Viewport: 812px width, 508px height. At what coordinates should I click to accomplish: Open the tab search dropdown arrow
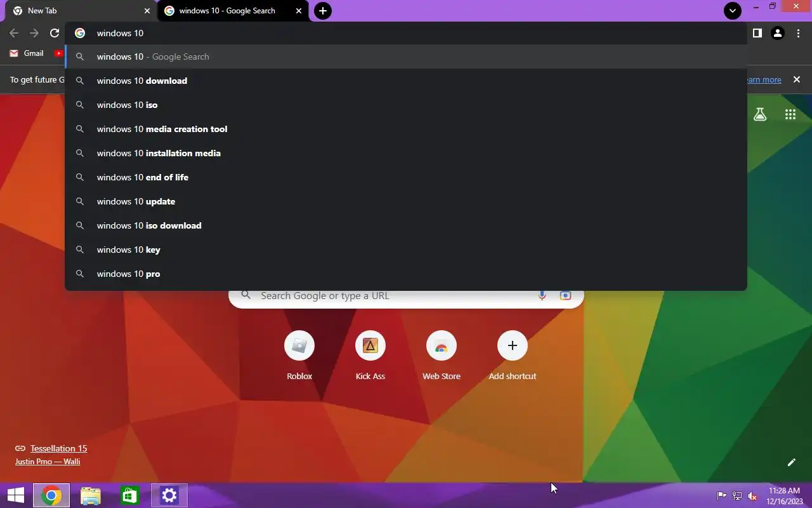click(x=733, y=11)
